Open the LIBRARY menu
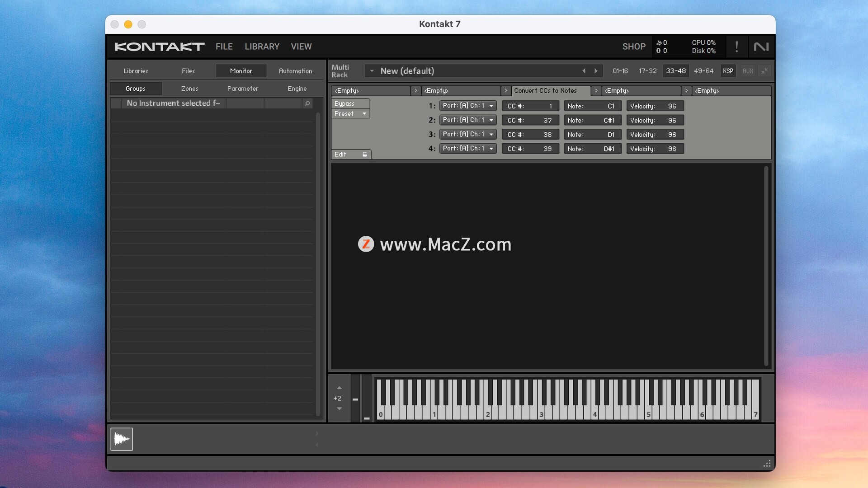The width and height of the screenshot is (868, 488). [x=262, y=47]
